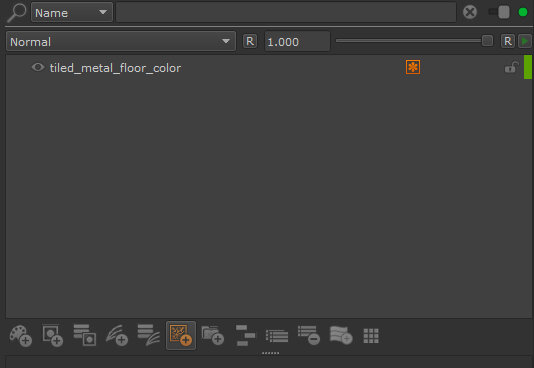Open the Name filter dropdown
Screen dimensions: 534x368
click(x=72, y=13)
